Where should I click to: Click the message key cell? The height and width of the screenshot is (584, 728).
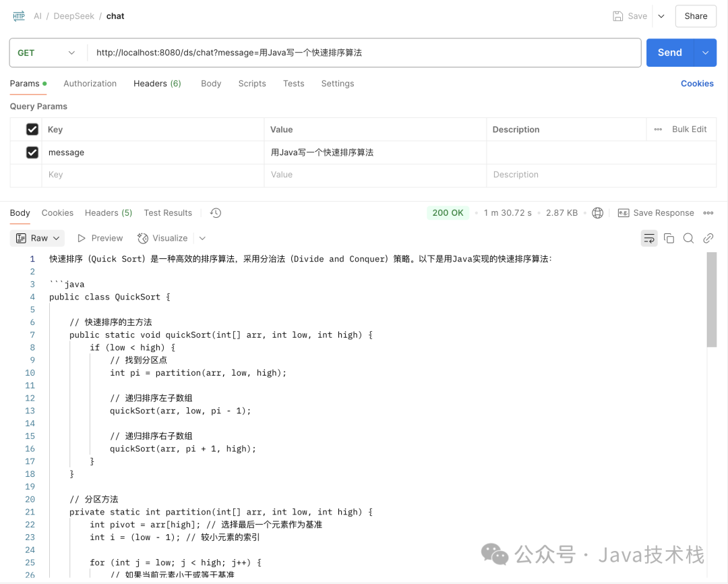[153, 152]
